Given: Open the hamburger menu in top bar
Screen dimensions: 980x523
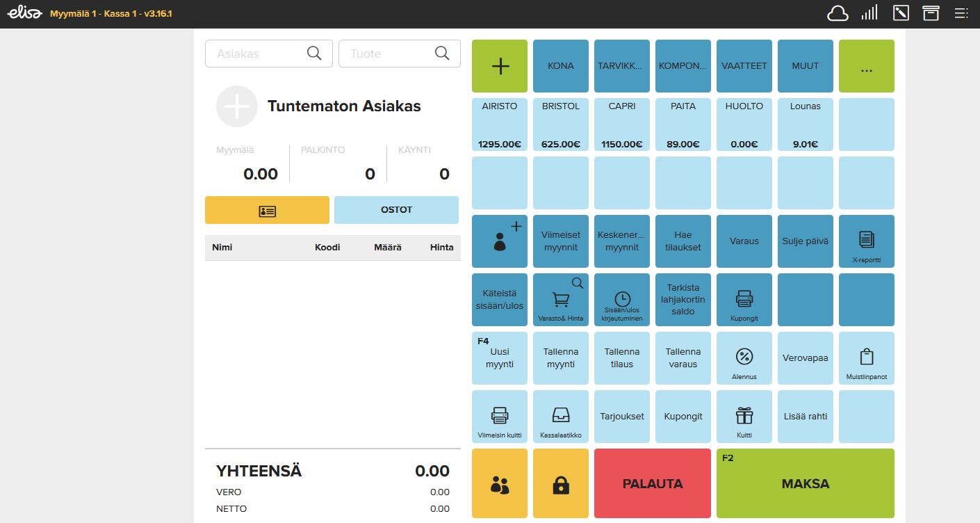Looking at the screenshot, I should tap(962, 13).
